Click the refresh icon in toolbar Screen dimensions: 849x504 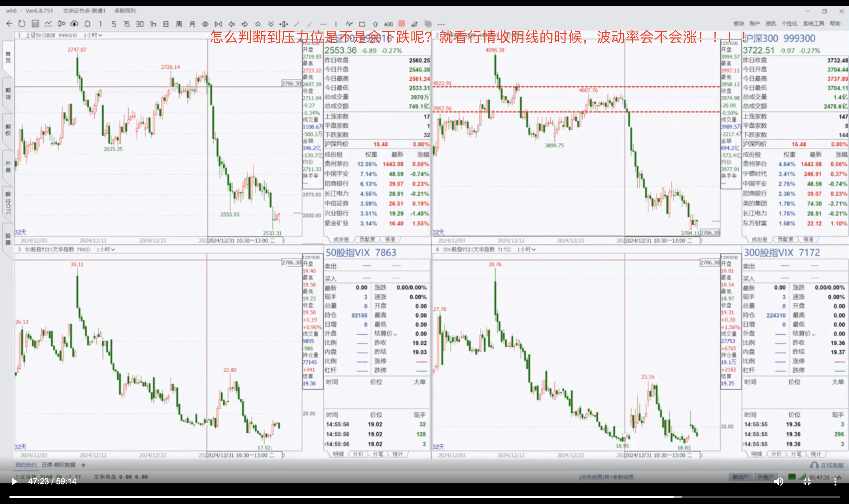[x=22, y=24]
